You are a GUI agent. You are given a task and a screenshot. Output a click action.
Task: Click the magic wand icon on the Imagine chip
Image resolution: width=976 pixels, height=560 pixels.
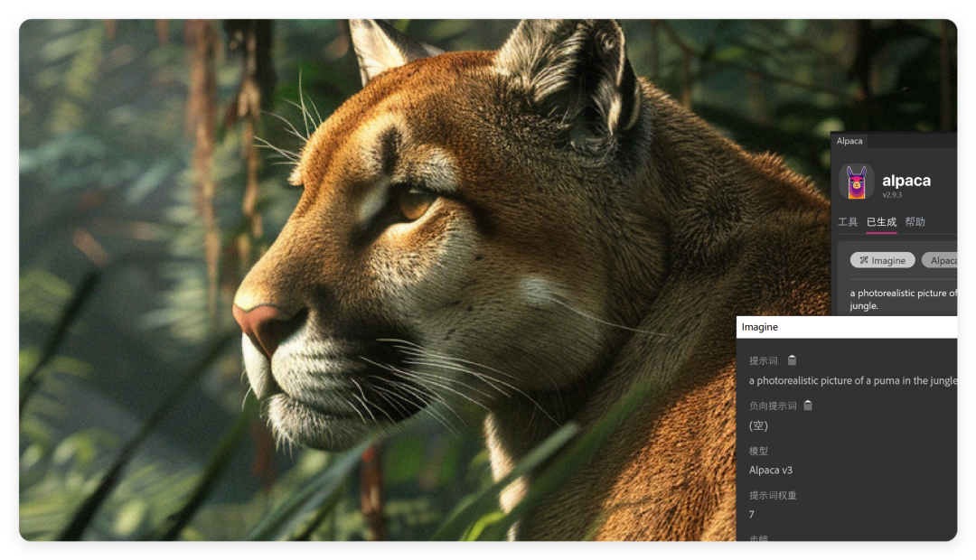865,259
